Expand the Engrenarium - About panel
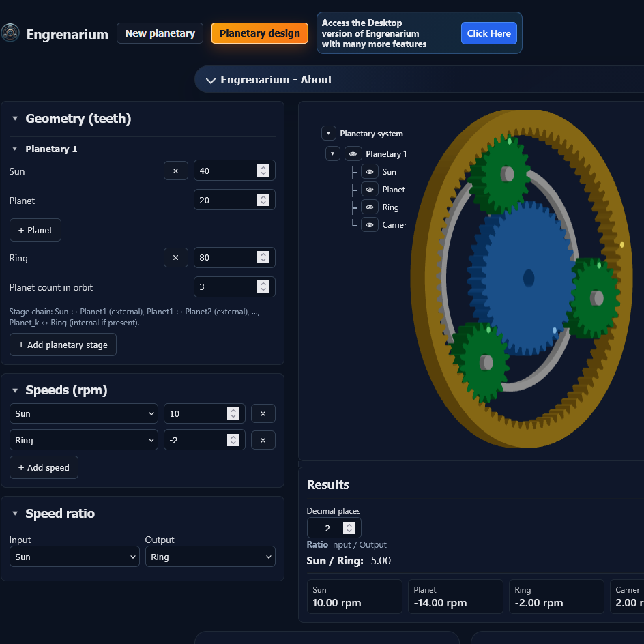This screenshot has width=644, height=644. click(x=211, y=80)
